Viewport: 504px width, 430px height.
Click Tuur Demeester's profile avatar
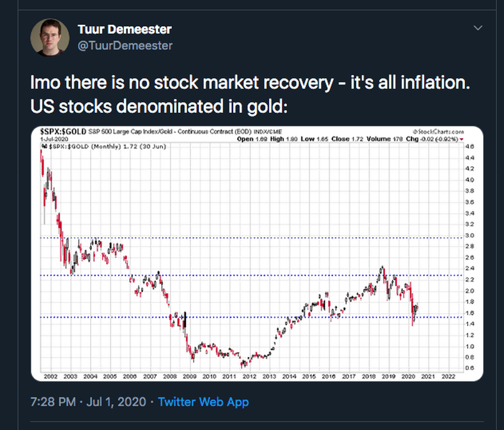pos(50,37)
